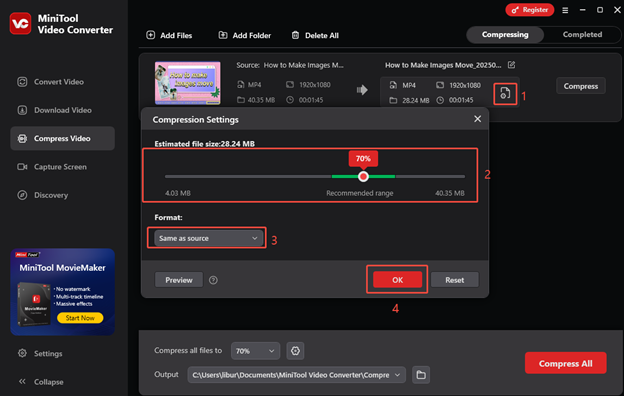Click the source resolution 1920x1080 icon
This screenshot has width=624, height=396.
coord(290,85)
